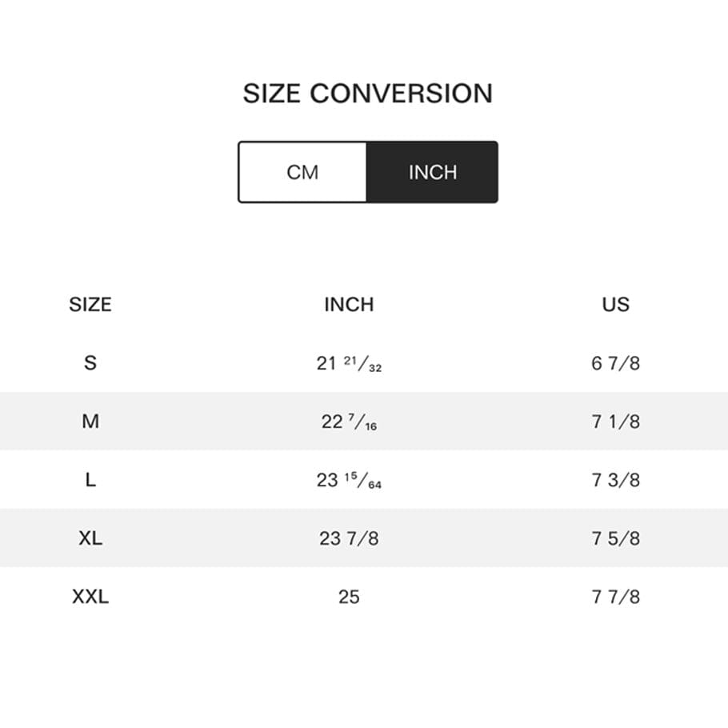Select the L size row label
This screenshot has width=728, height=728.
pos(90,480)
